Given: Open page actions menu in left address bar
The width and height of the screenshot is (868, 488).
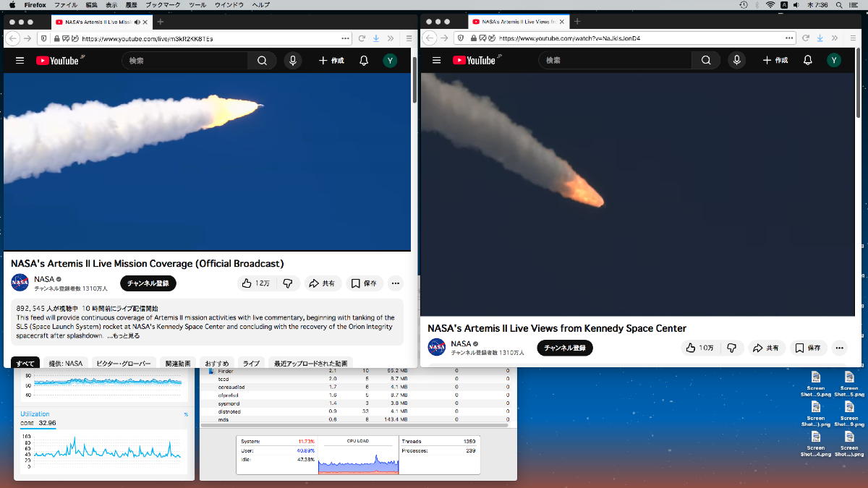Looking at the screenshot, I should pyautogui.click(x=344, y=38).
